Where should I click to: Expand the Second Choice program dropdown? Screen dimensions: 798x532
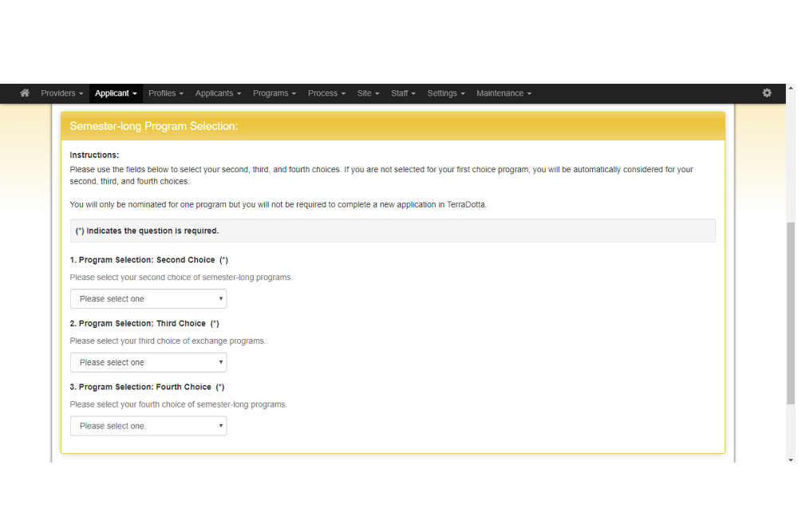[x=148, y=298]
